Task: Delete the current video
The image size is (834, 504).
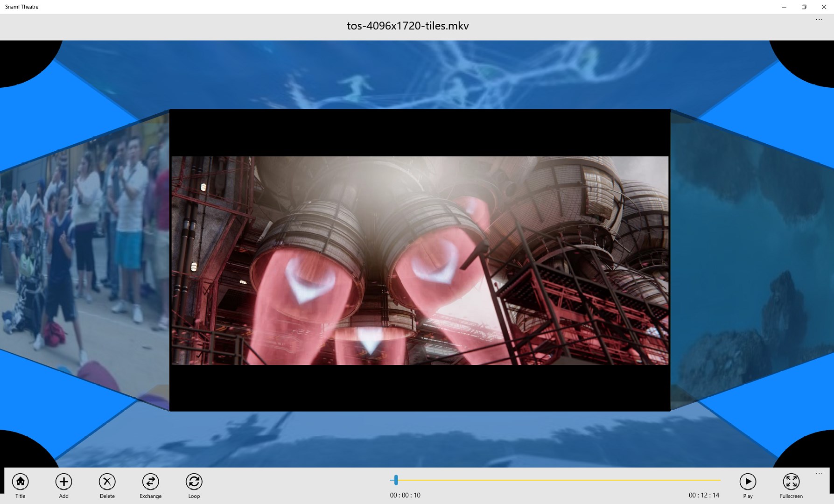Action: (107, 485)
